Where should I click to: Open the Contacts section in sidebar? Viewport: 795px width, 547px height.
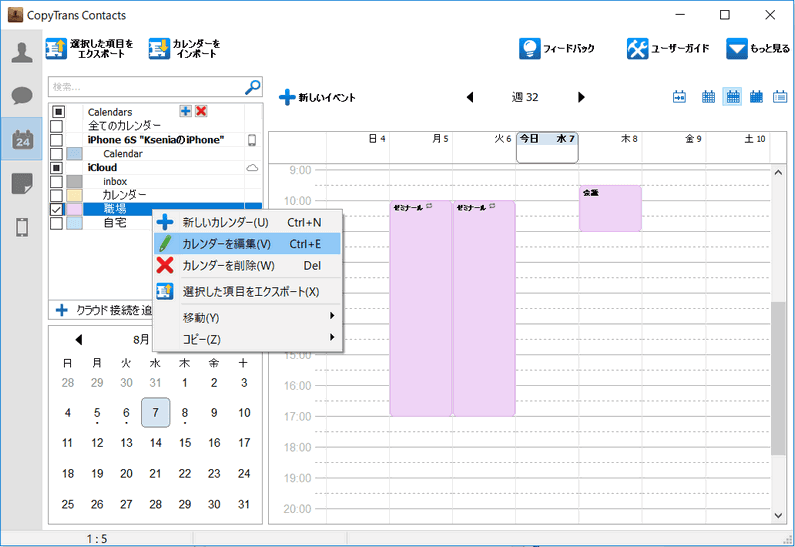pyautogui.click(x=22, y=53)
